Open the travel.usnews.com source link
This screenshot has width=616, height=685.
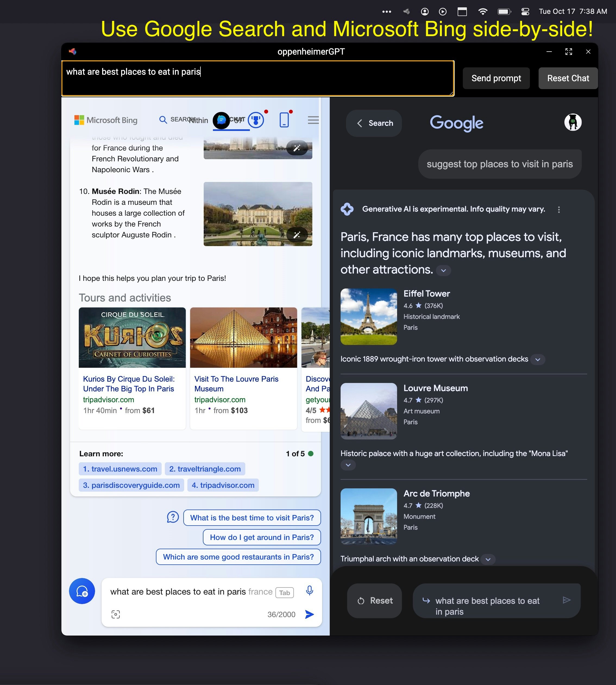click(x=120, y=469)
